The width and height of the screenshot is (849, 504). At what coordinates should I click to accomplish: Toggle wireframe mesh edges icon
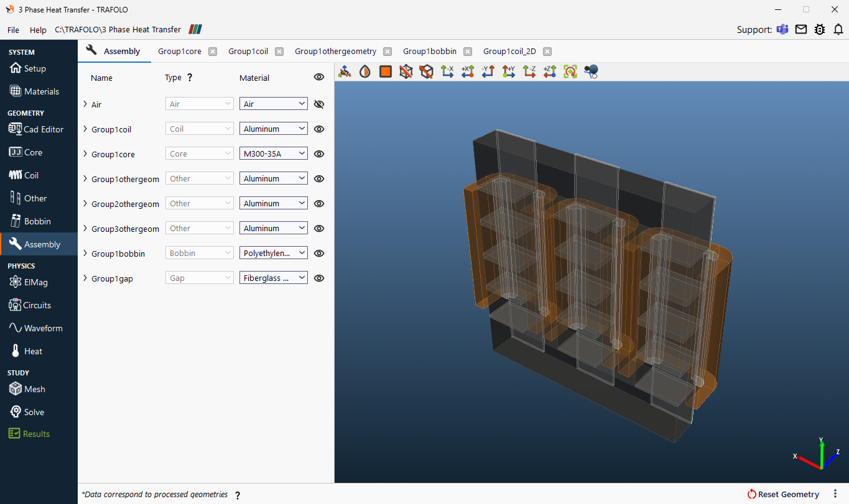tap(406, 71)
